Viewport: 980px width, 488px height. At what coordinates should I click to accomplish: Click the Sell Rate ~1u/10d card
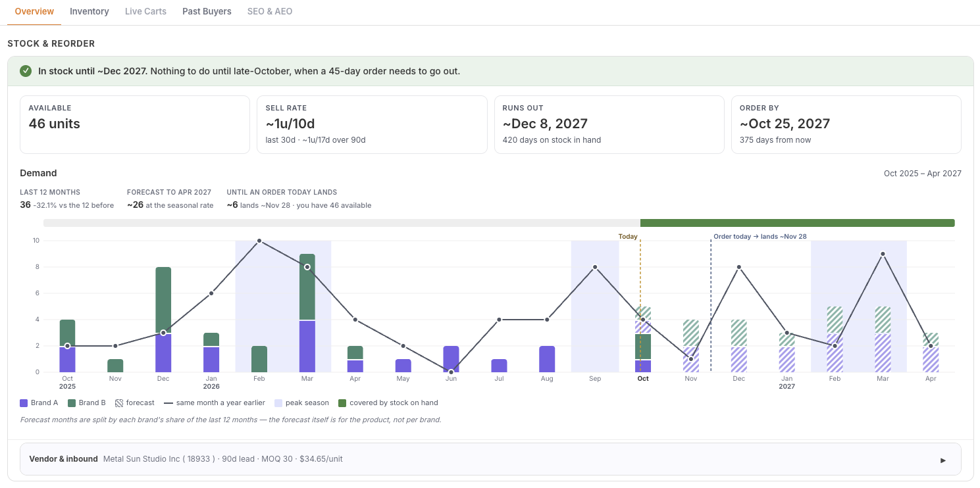click(x=372, y=125)
